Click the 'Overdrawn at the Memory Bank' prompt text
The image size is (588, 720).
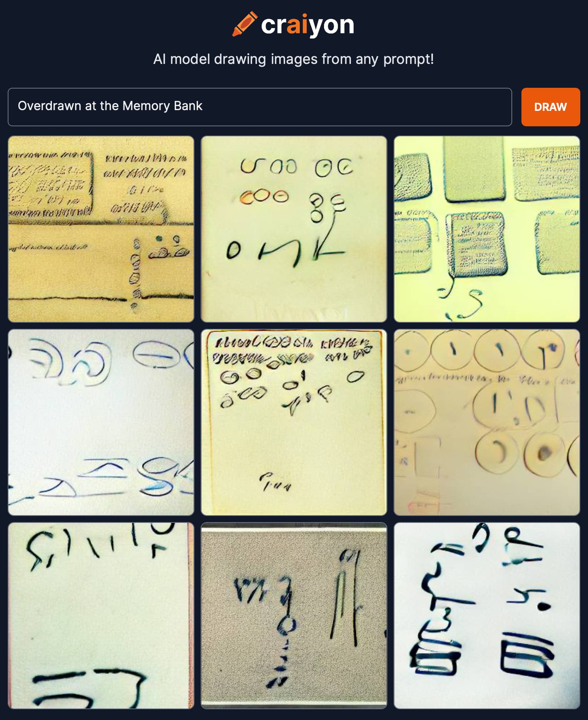point(110,106)
